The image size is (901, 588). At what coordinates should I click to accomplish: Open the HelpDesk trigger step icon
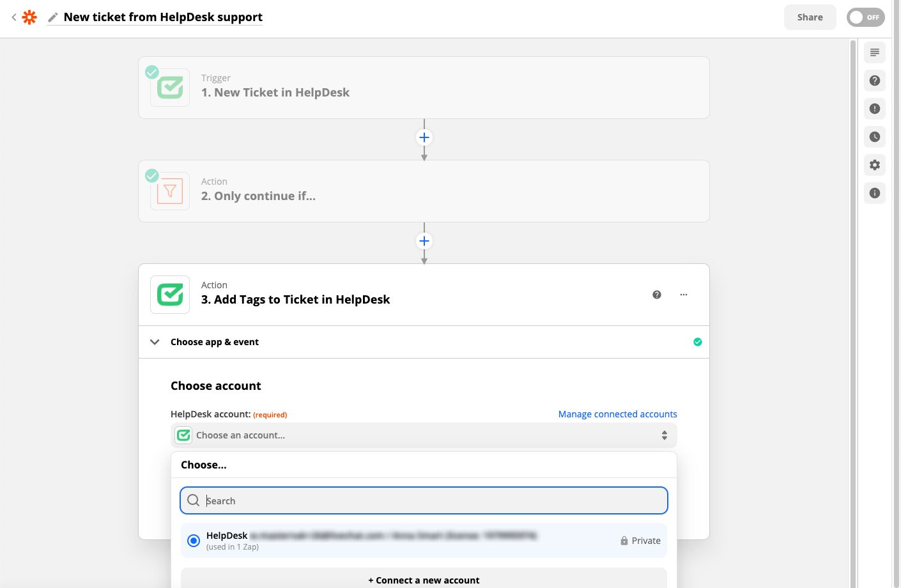point(170,88)
